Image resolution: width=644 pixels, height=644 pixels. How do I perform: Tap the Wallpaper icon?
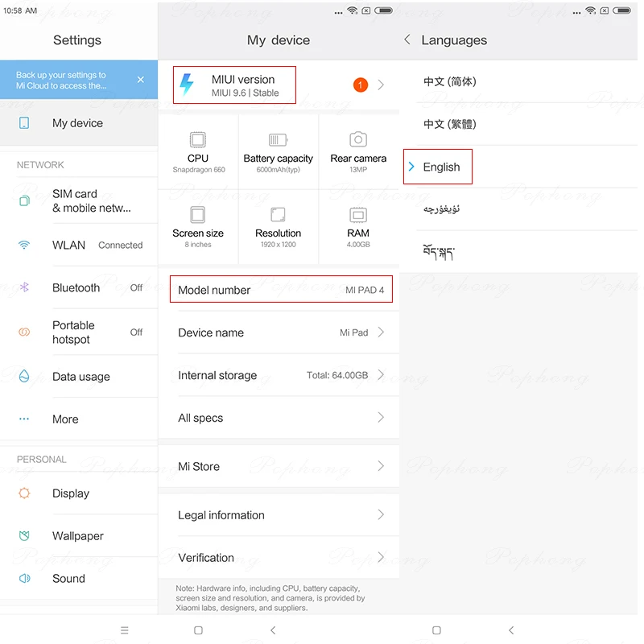[x=24, y=535]
